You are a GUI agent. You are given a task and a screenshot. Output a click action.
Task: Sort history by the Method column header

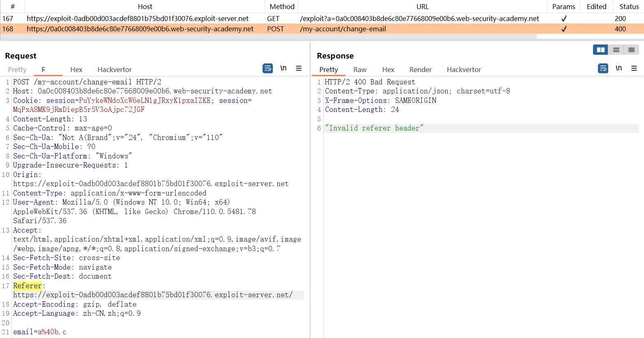point(282,7)
